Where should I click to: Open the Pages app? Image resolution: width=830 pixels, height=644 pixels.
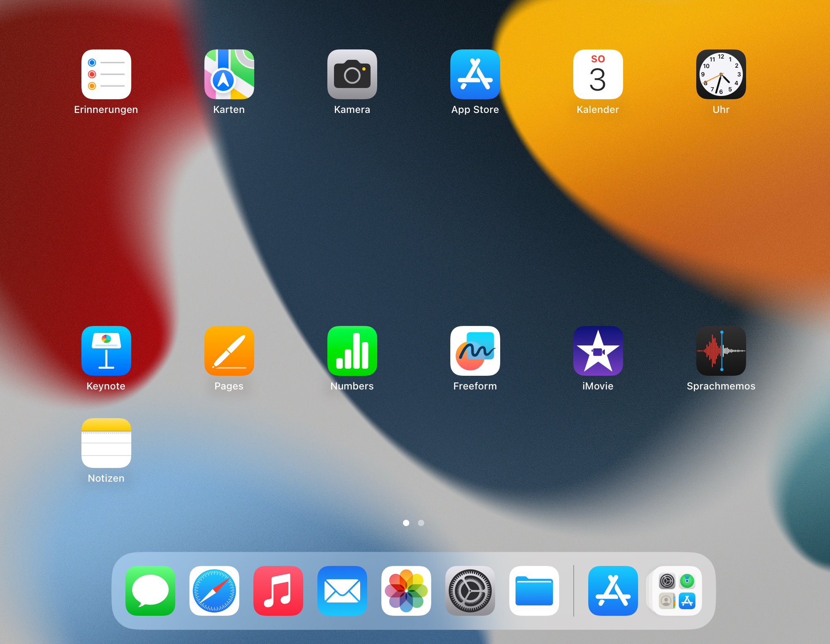click(x=229, y=351)
